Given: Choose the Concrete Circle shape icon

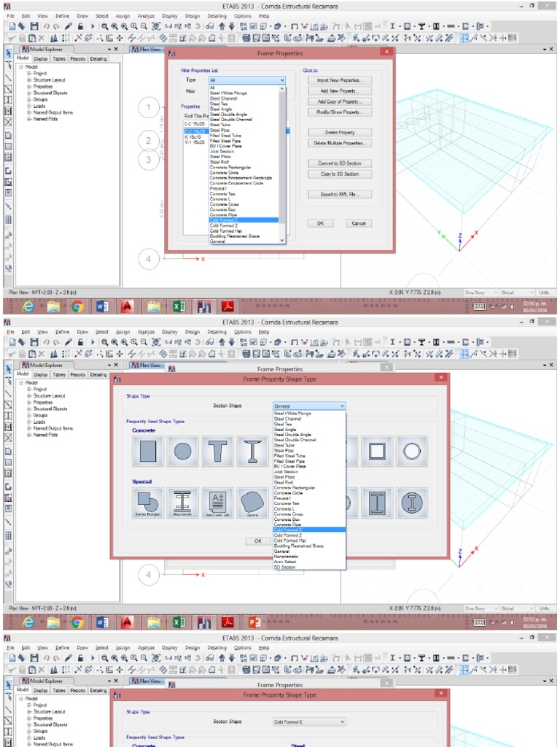Looking at the screenshot, I should coord(182,452).
